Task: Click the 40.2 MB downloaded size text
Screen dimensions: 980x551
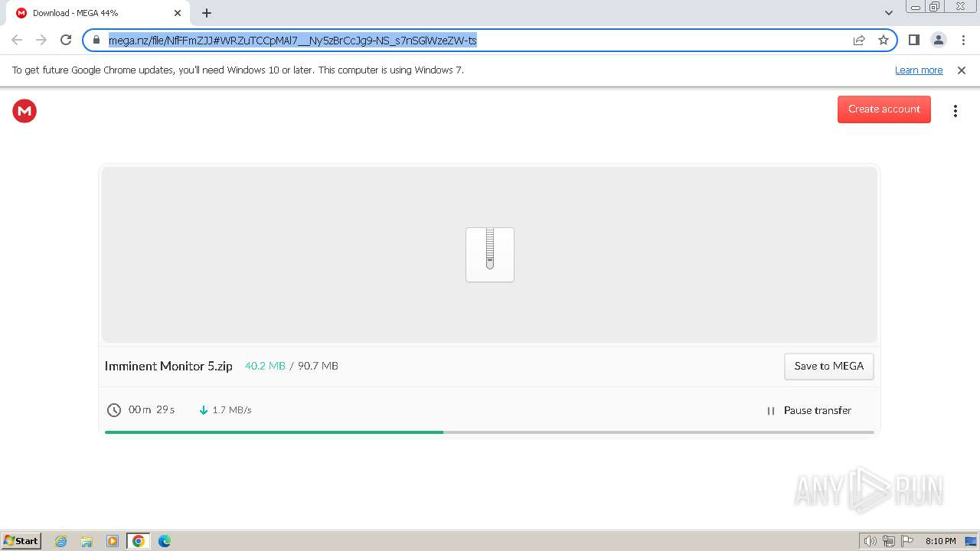Action: point(265,366)
